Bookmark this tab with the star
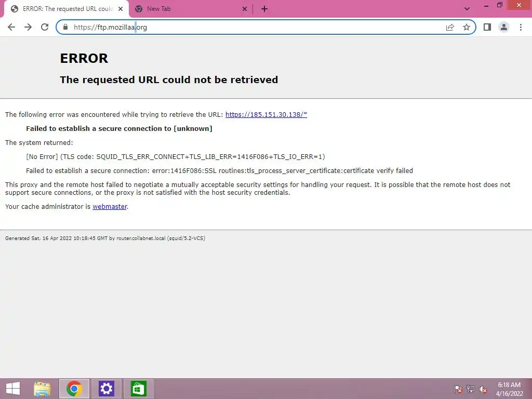This screenshot has height=399, width=532. [467, 27]
